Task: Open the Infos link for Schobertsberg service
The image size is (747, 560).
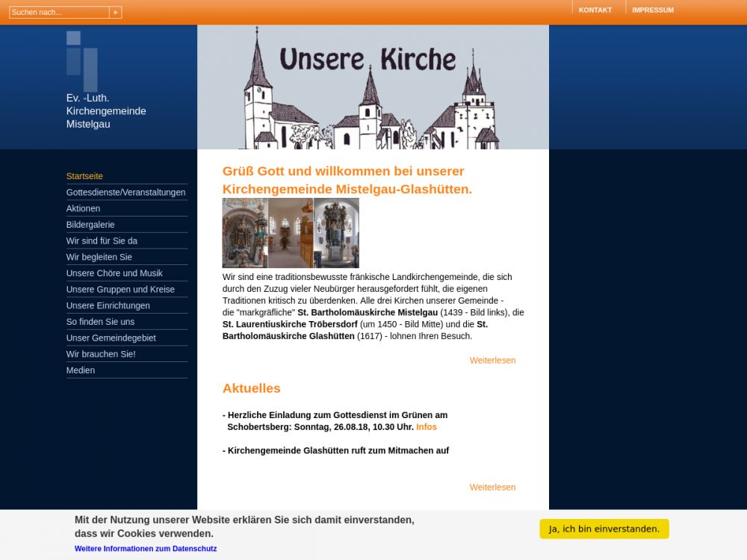Action: click(x=427, y=427)
